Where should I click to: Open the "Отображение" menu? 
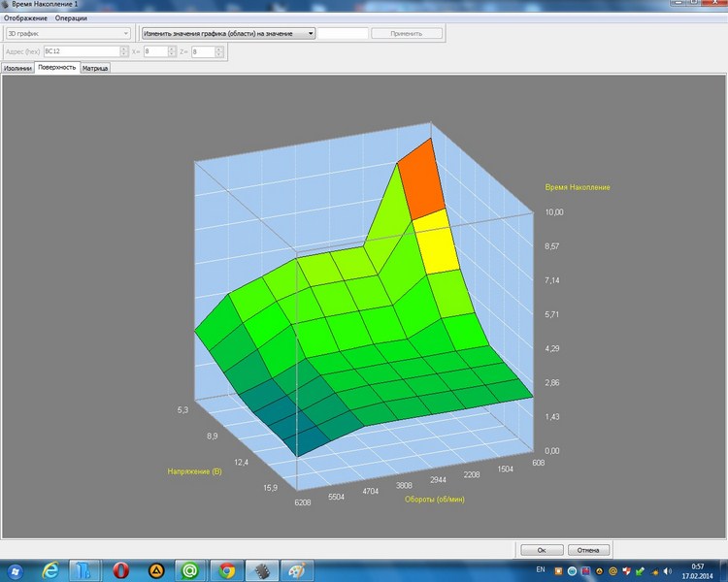pyautogui.click(x=26, y=18)
